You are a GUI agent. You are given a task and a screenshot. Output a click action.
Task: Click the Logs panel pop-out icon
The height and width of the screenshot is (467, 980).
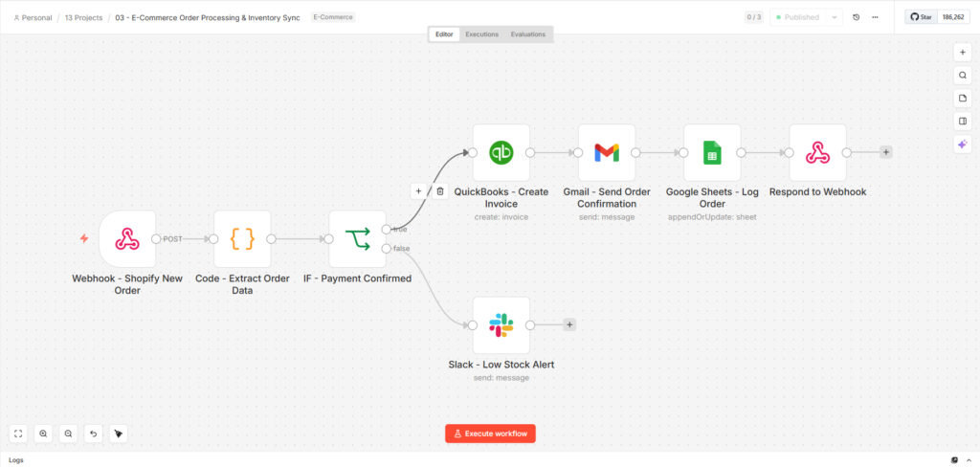[954, 460]
